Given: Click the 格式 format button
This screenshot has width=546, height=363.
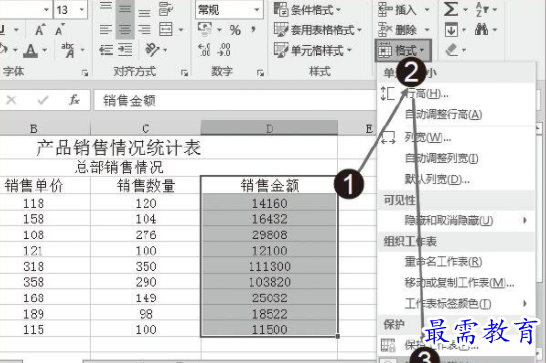Looking at the screenshot, I should coord(403,51).
